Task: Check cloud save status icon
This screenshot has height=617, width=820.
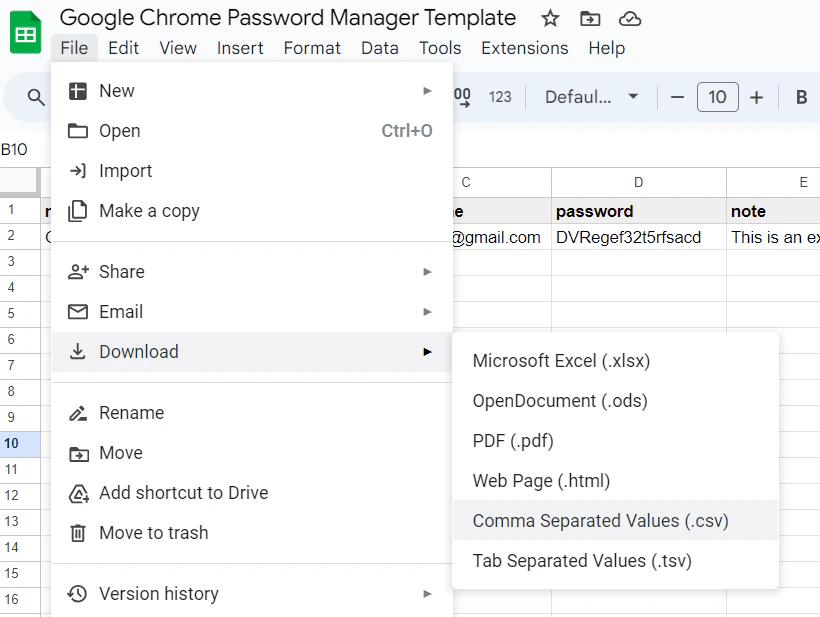Action: click(629, 18)
